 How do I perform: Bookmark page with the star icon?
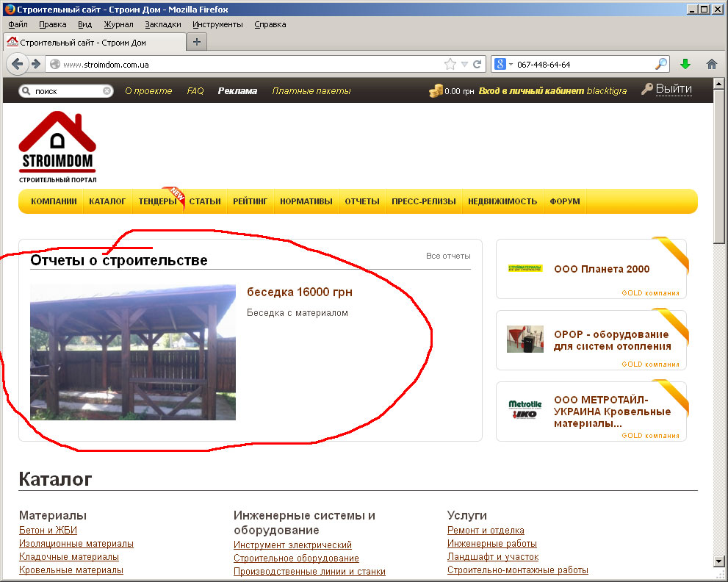pyautogui.click(x=450, y=65)
